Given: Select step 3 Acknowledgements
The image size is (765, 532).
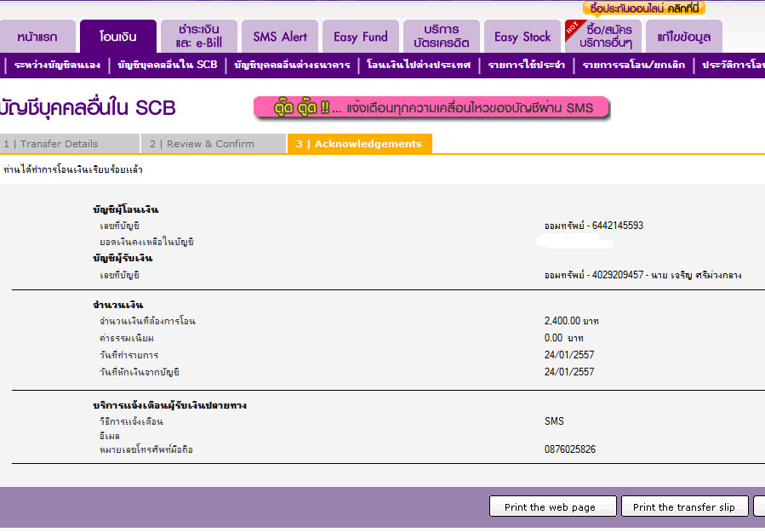Looking at the screenshot, I should coord(360,144).
